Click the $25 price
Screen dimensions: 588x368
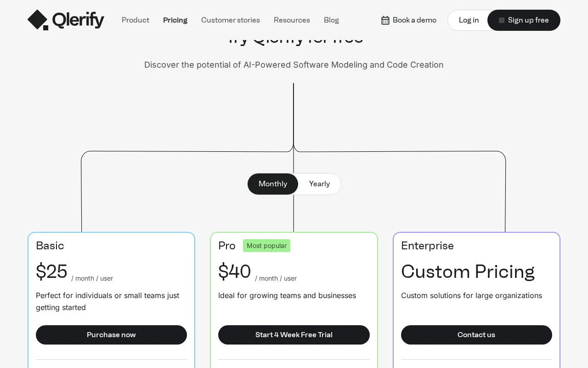coord(51,271)
